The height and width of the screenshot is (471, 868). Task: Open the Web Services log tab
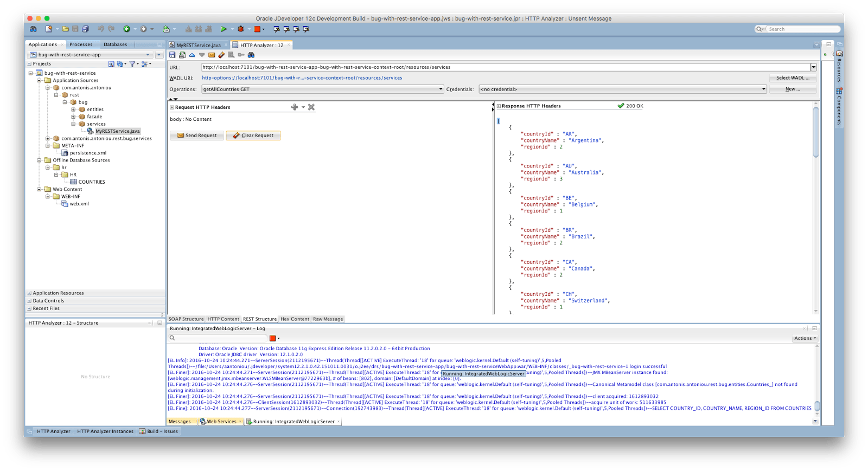pyautogui.click(x=221, y=422)
